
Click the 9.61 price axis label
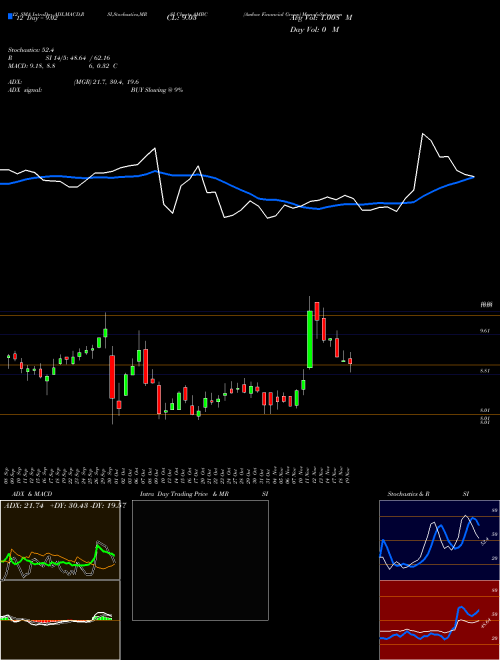pos(485,331)
